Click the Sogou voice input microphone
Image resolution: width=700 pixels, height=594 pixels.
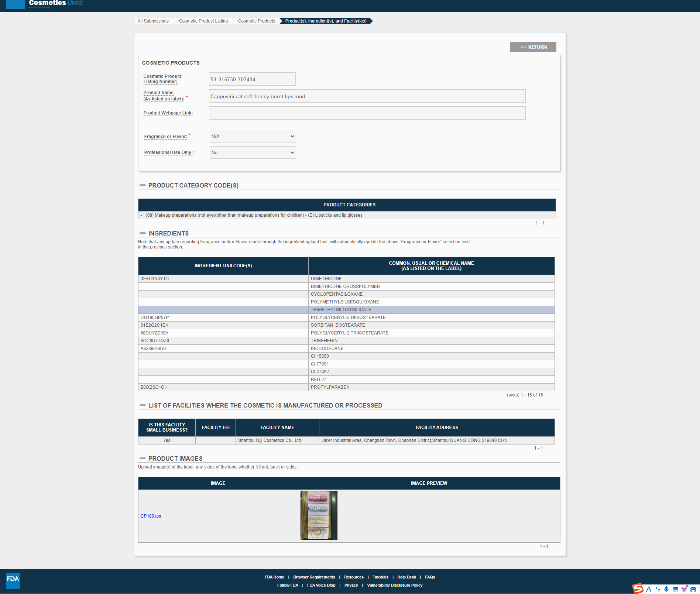(x=666, y=589)
